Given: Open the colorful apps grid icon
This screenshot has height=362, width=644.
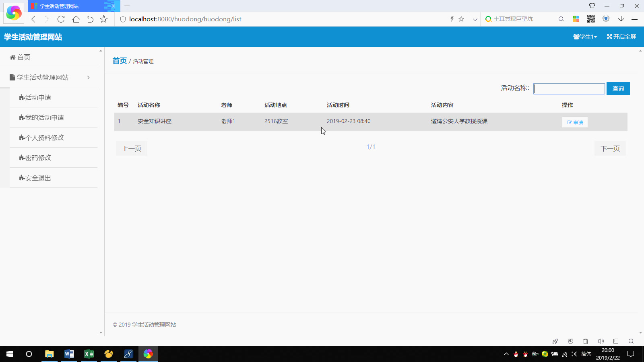Looking at the screenshot, I should (x=576, y=19).
